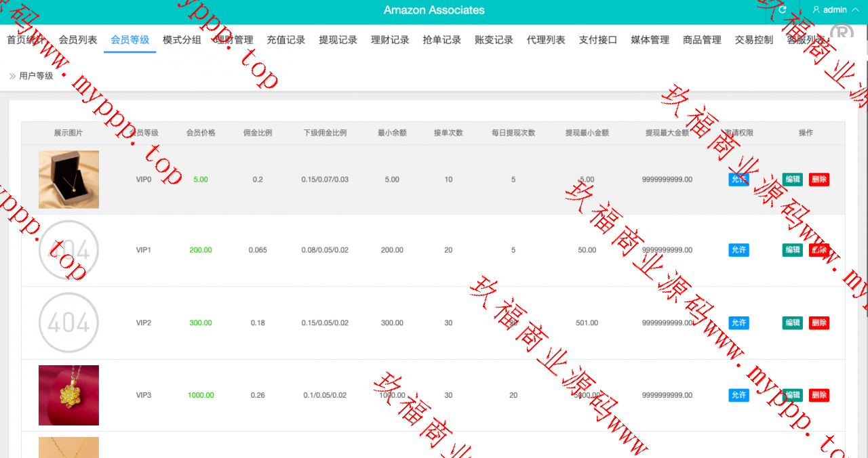Open the VIP0 necklace box thumbnail
Image resolution: width=868 pixels, height=458 pixels.
coord(68,180)
